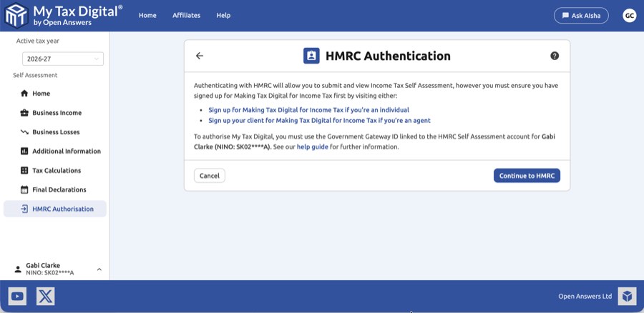Follow the sign up link for individuals

[x=308, y=110]
